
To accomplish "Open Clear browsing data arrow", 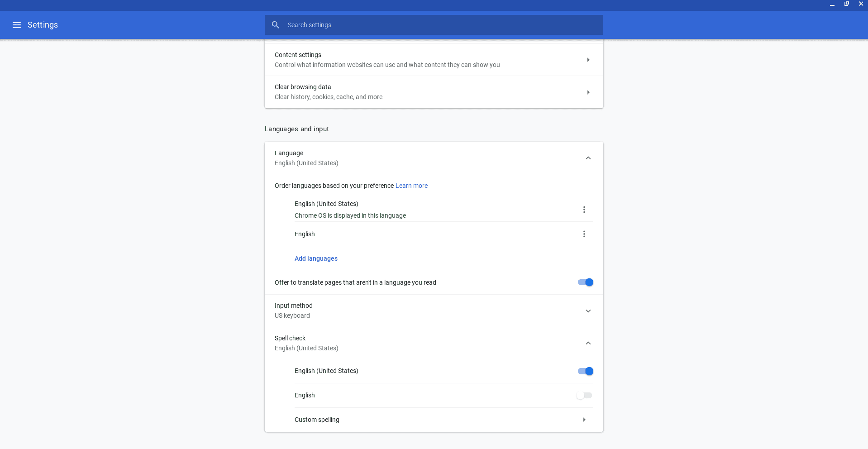I will (x=588, y=92).
